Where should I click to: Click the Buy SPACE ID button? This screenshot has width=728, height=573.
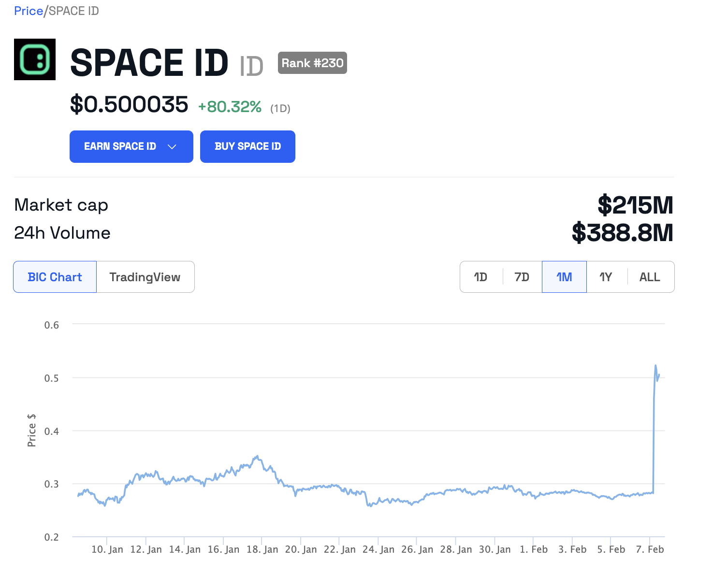click(x=248, y=147)
